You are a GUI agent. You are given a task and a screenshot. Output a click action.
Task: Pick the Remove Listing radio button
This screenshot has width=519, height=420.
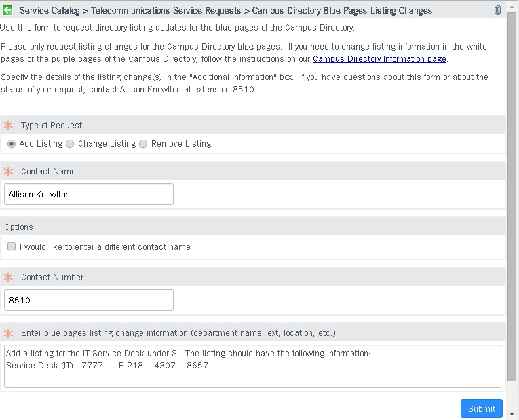tap(143, 144)
